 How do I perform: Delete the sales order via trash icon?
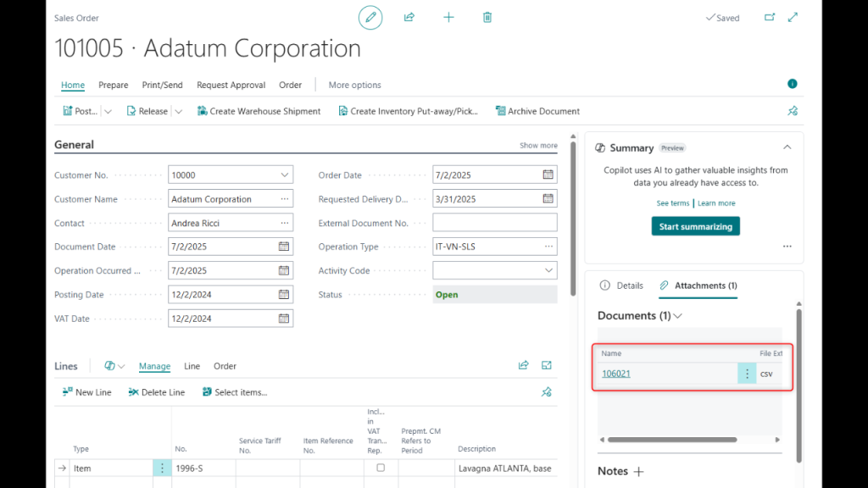pos(487,17)
